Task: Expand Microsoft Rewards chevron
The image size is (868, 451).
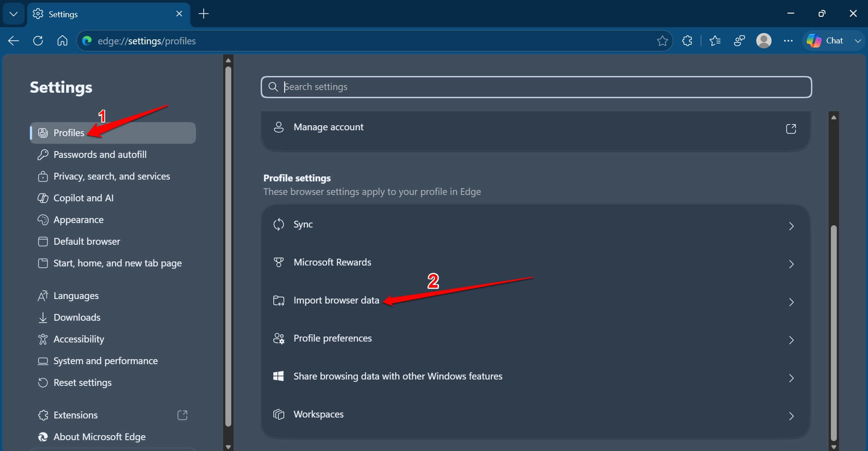Action: (791, 264)
